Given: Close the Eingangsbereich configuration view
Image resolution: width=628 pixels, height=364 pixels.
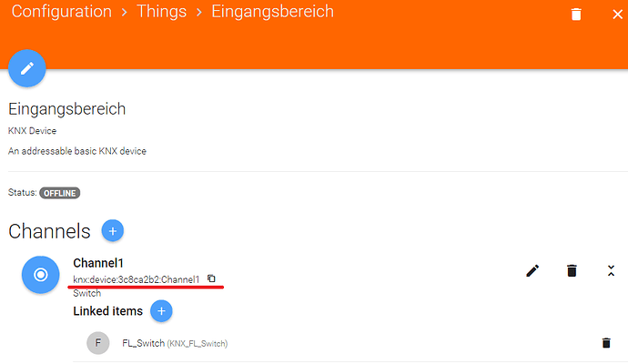Looking at the screenshot, I should pyautogui.click(x=617, y=14).
